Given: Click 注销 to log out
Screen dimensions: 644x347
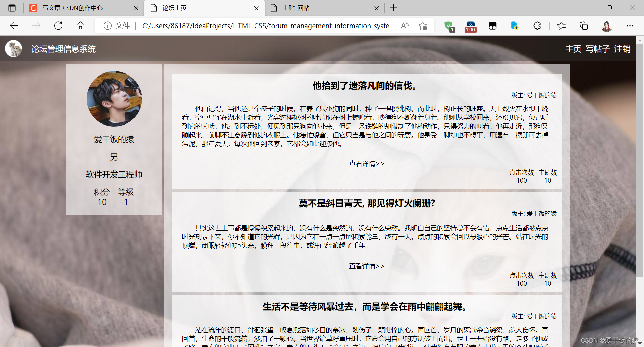Looking at the screenshot, I should [622, 49].
